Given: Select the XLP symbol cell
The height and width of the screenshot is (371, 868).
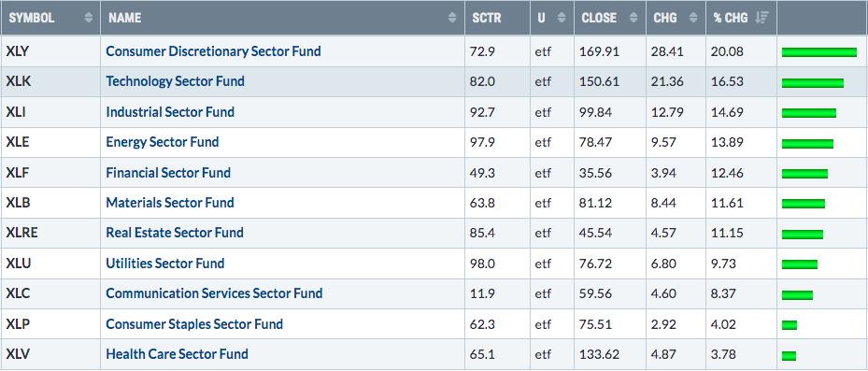Looking at the screenshot, I should 50,324.
